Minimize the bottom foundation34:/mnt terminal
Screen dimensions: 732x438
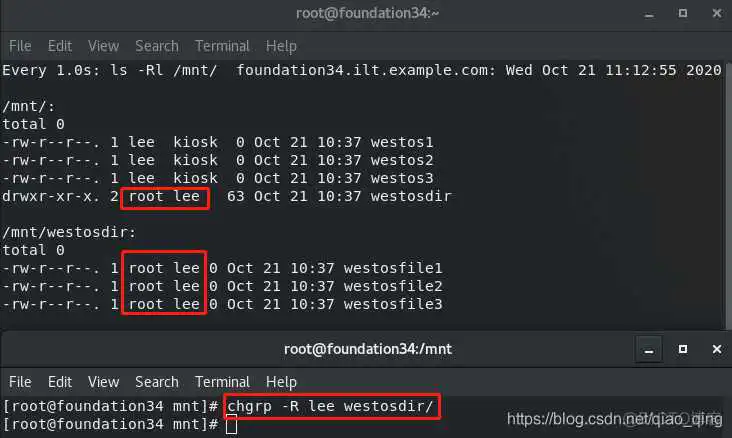click(649, 349)
